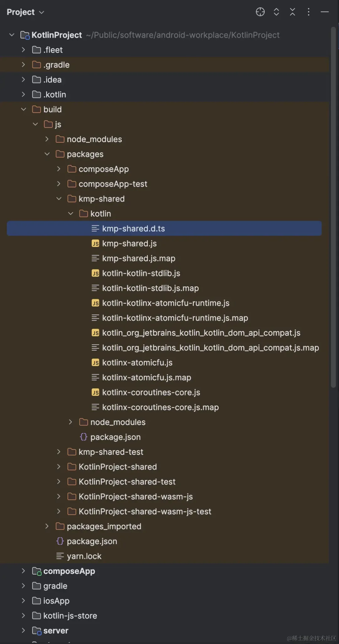
Task: Click the Expand Selected up-down arrows icon
Action: tap(276, 12)
